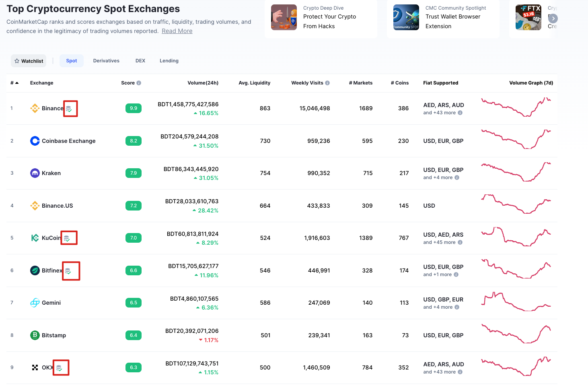Open the Kraken exchange name link
Image resolution: width=588 pixels, height=386 pixels.
point(51,173)
